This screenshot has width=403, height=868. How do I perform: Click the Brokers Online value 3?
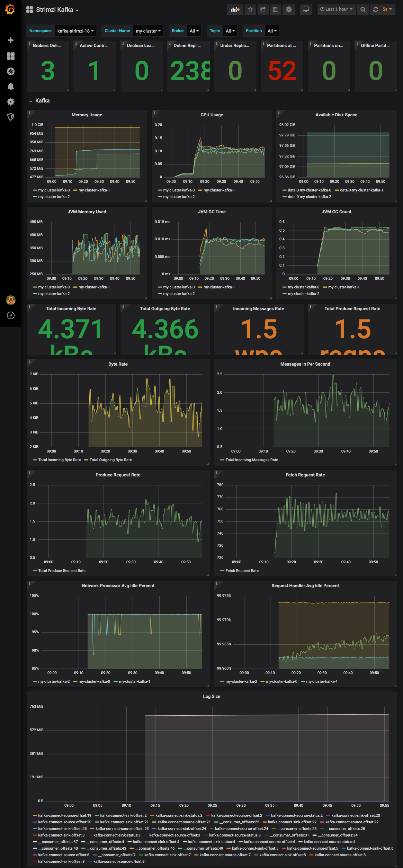click(x=48, y=71)
